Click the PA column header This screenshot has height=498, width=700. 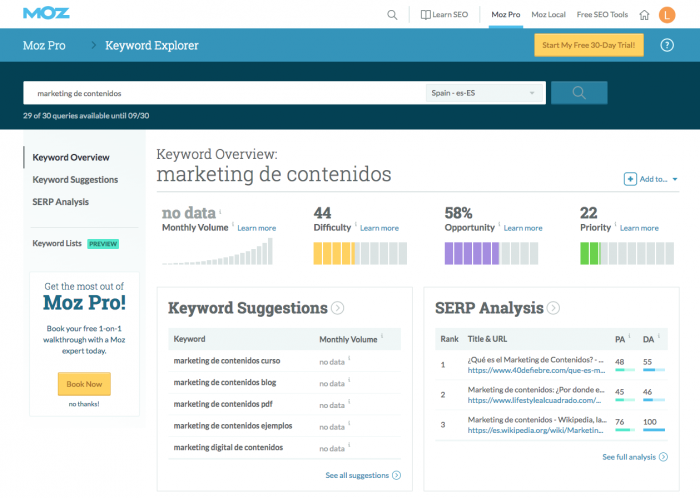tap(620, 339)
